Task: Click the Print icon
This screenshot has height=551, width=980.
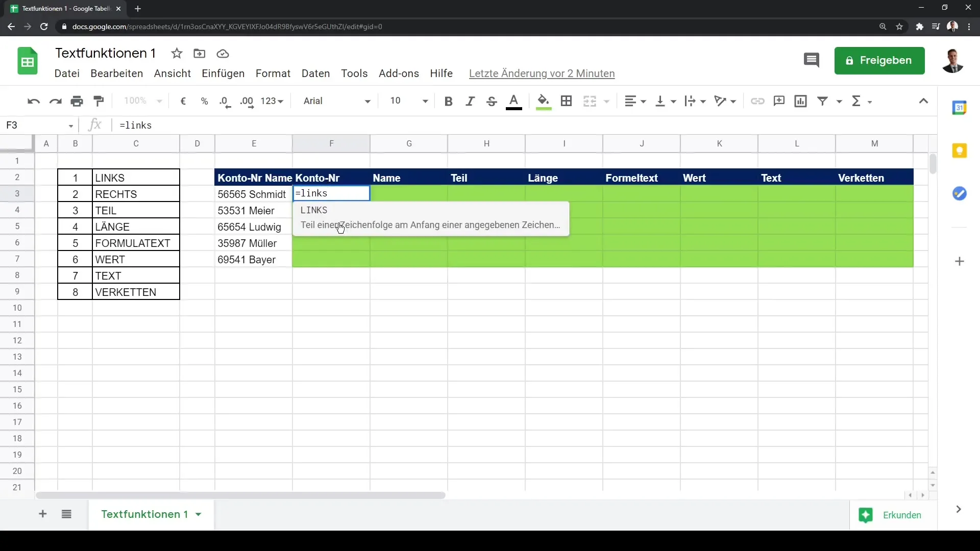Action: pyautogui.click(x=77, y=101)
